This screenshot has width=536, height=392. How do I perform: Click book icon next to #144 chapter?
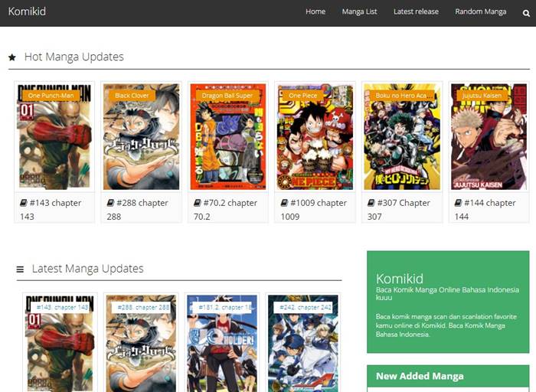(x=458, y=203)
